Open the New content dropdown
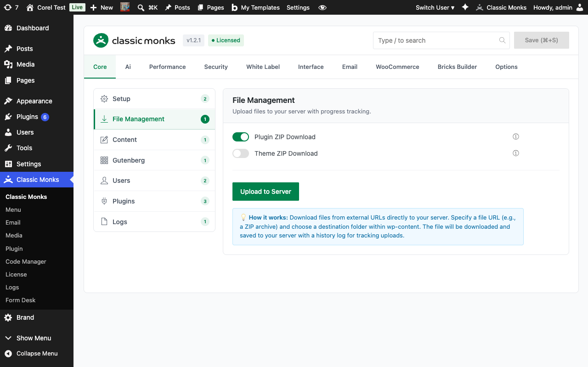This screenshot has width=588, height=367. (x=102, y=7)
